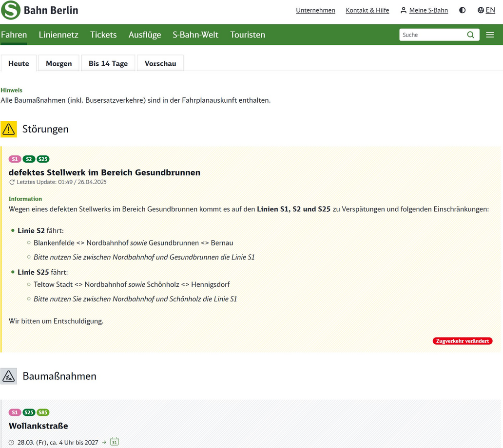Image resolution: width=503 pixels, height=448 pixels.
Task: Open the Wollankstraße construction heading
Action: (38, 426)
